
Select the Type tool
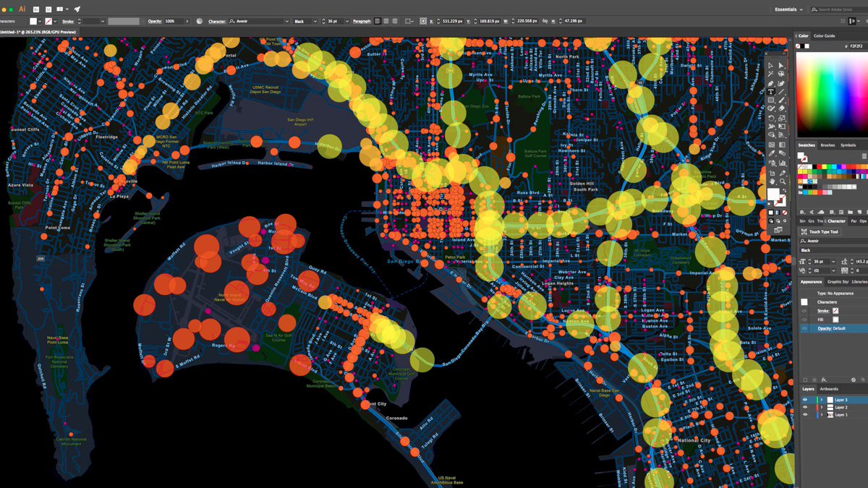tap(770, 92)
